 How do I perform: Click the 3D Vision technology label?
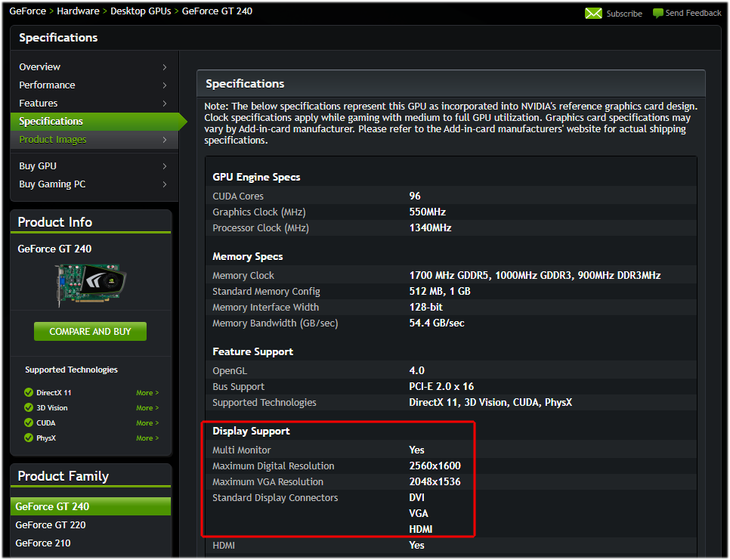point(52,408)
